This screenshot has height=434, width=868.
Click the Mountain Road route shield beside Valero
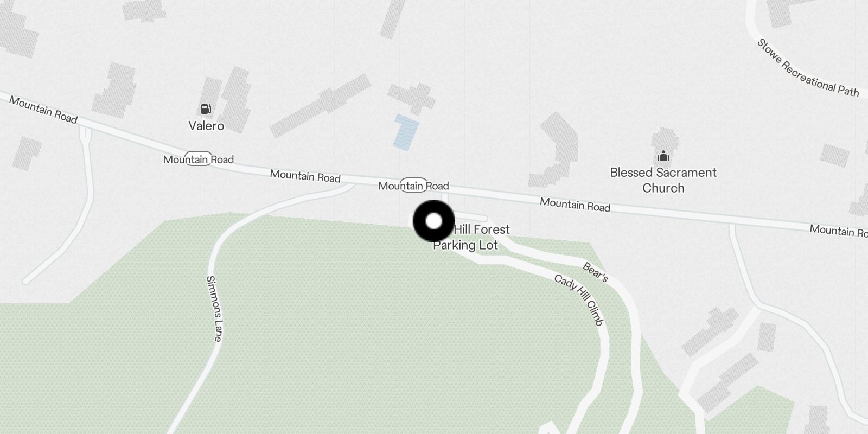click(x=198, y=158)
